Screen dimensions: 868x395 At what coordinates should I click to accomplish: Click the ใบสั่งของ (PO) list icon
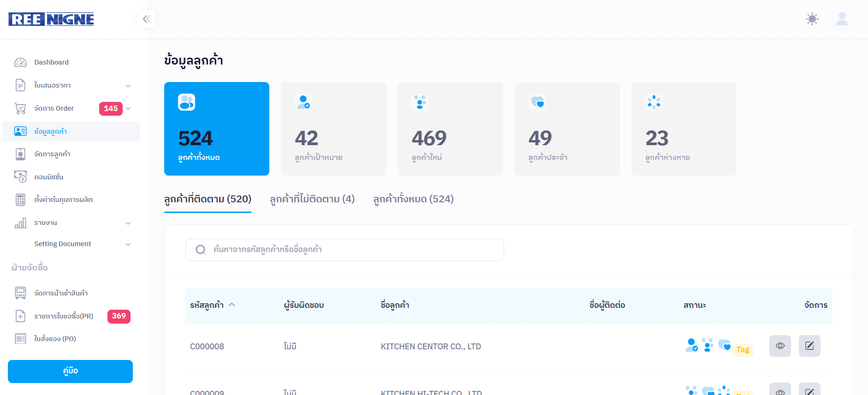20,339
